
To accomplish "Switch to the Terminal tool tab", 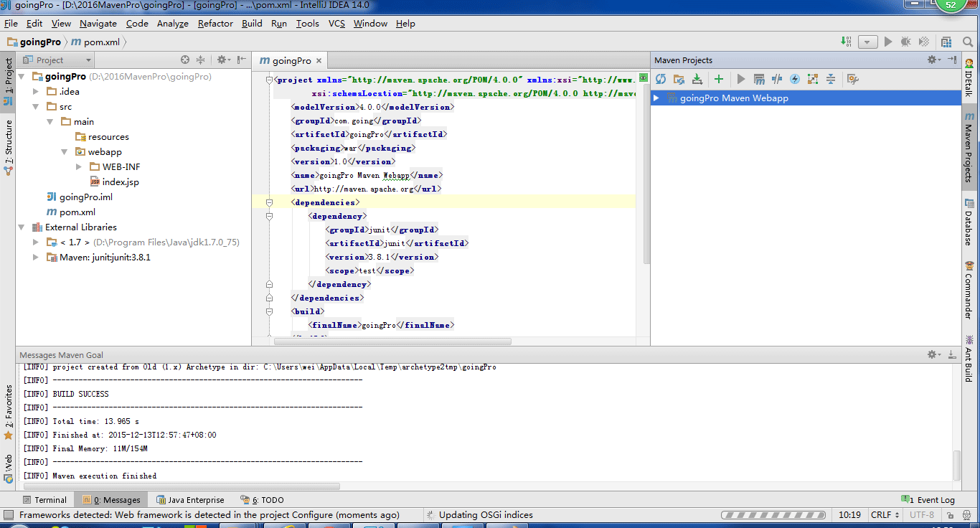I will coord(44,499).
